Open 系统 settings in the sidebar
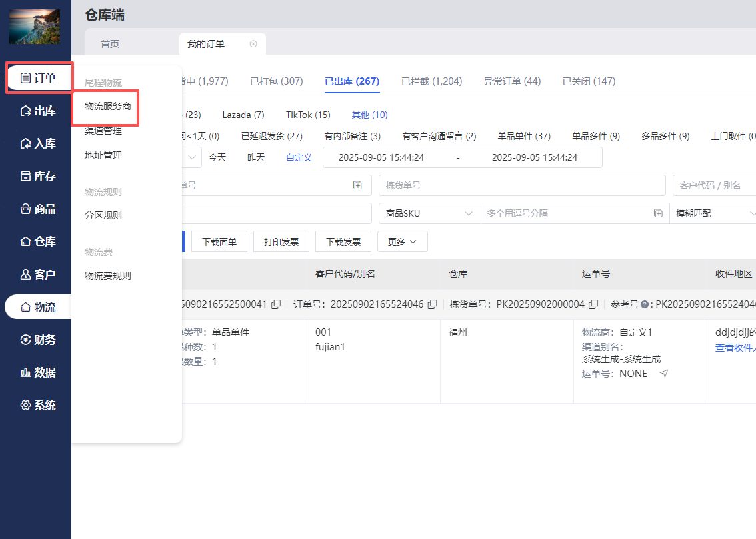The width and height of the screenshot is (756, 539). pos(38,405)
